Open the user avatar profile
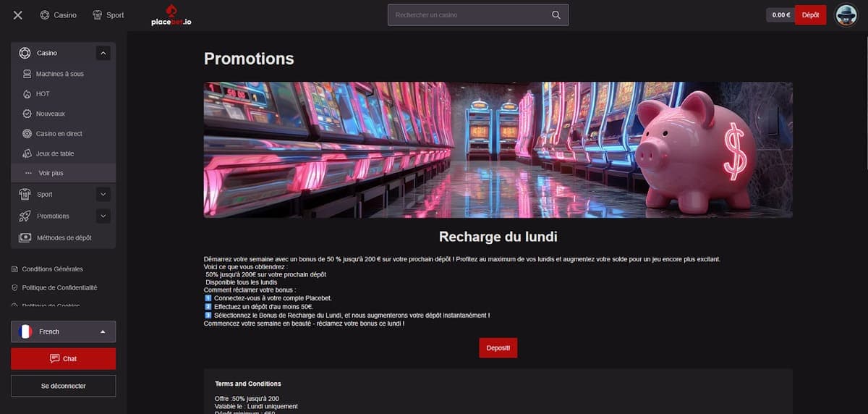Viewport: 868px width, 414px height. pyautogui.click(x=846, y=15)
